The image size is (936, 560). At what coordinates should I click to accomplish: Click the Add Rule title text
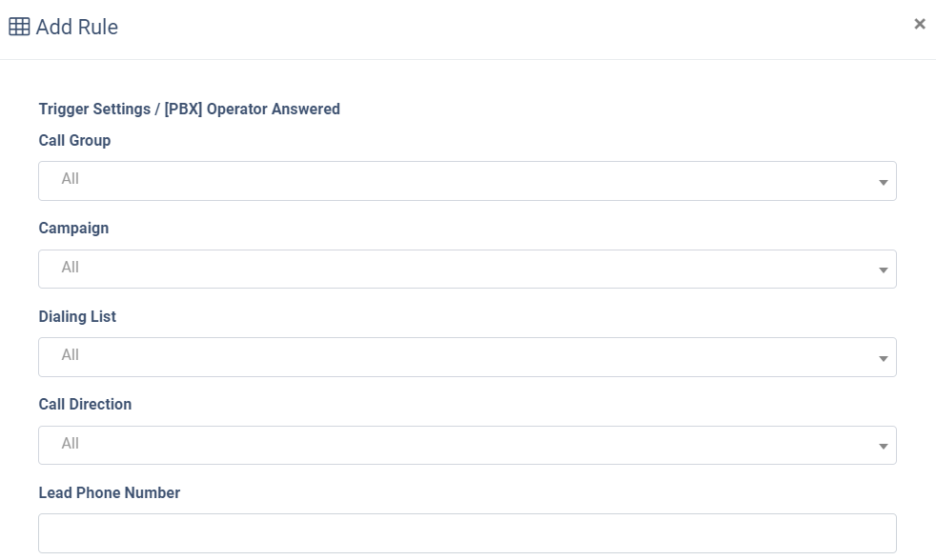pyautogui.click(x=77, y=27)
